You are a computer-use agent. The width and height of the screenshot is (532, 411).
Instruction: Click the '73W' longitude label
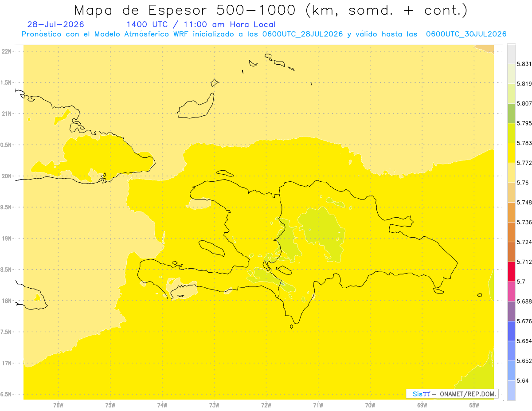coord(214,405)
